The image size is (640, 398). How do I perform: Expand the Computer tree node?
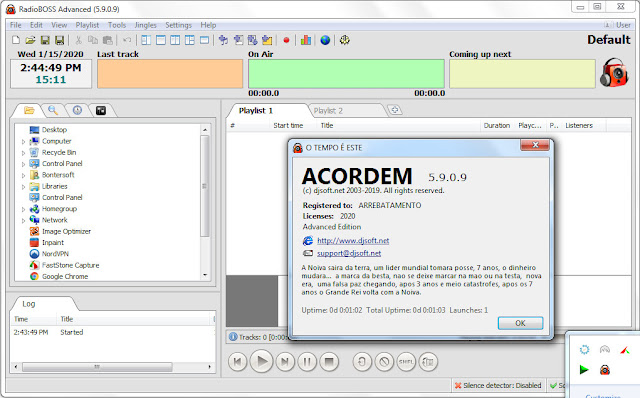[x=23, y=142]
